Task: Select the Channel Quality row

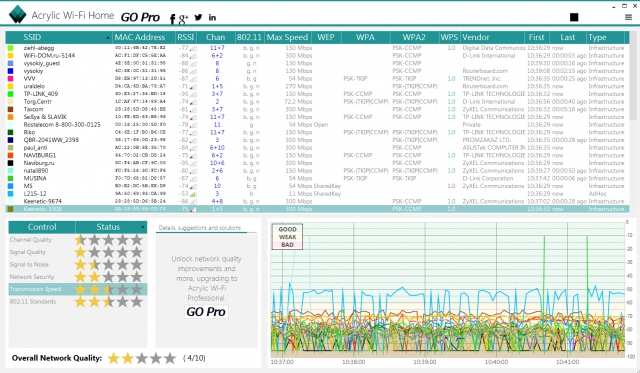Action: coord(78,240)
